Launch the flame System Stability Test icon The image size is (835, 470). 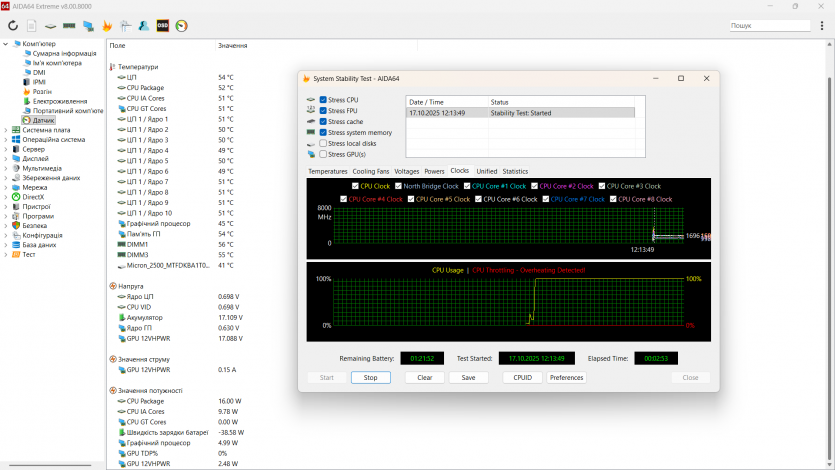tap(107, 25)
